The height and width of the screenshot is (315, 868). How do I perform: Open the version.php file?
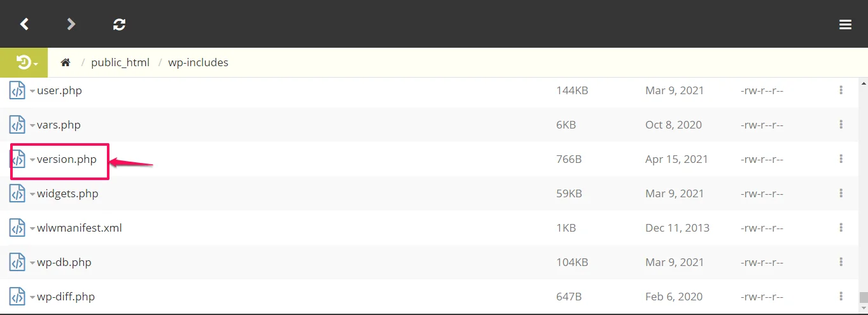click(67, 159)
